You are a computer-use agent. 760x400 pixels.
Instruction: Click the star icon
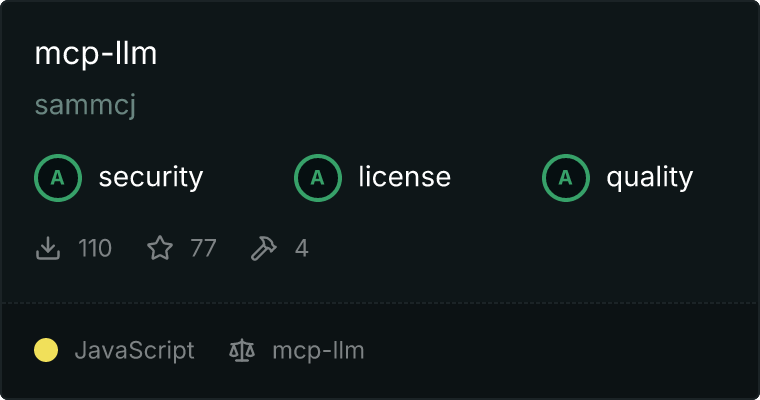160,248
